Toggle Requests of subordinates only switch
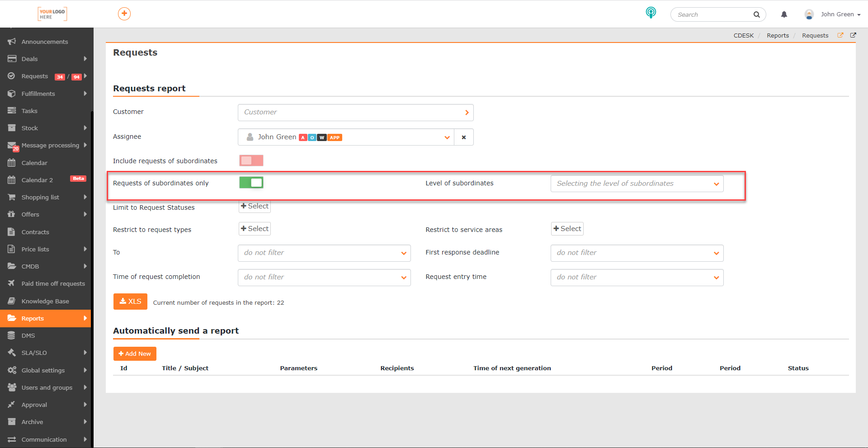Image resolution: width=868 pixels, height=448 pixels. [251, 183]
